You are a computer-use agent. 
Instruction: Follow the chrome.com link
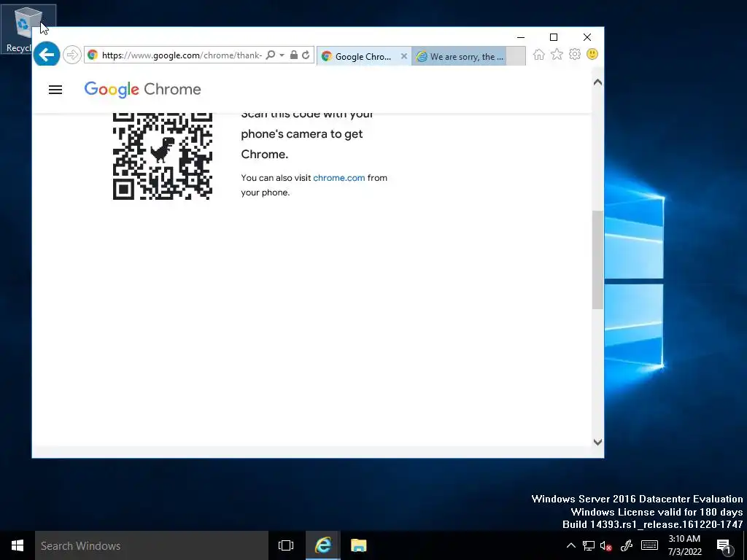coord(339,178)
